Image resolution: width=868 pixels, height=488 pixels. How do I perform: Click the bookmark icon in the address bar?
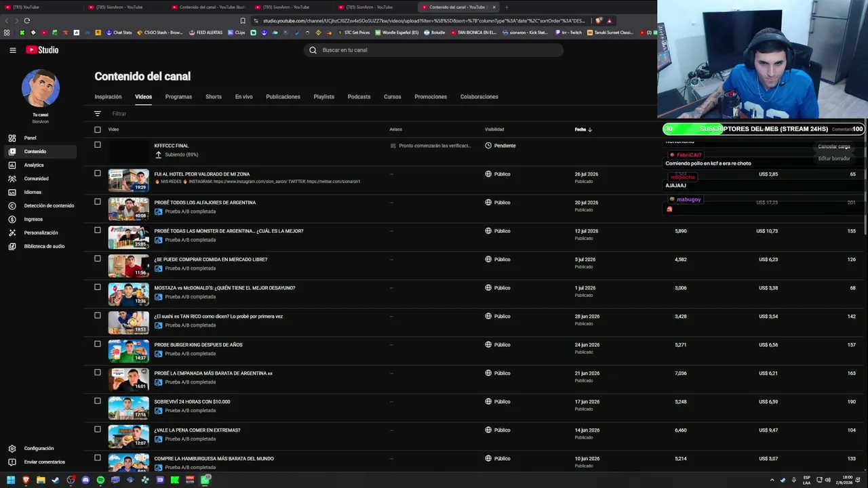click(243, 21)
